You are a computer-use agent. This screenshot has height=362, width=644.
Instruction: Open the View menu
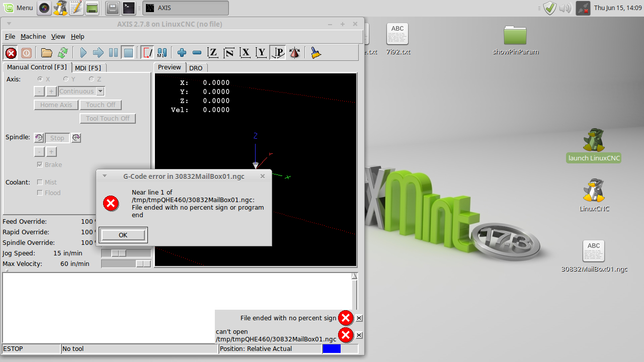point(58,37)
